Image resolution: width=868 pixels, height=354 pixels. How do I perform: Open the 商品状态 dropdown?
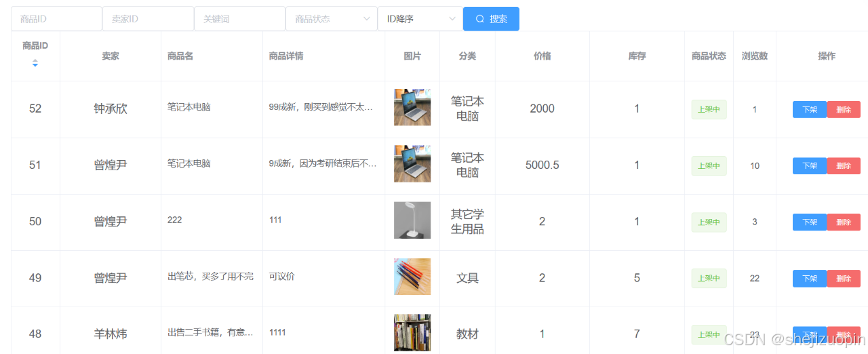tap(332, 19)
